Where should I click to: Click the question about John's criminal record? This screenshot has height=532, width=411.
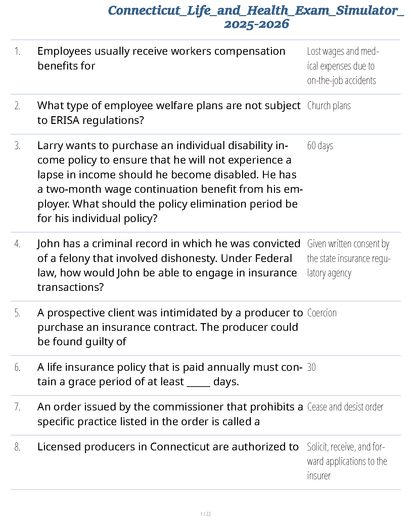(x=169, y=265)
